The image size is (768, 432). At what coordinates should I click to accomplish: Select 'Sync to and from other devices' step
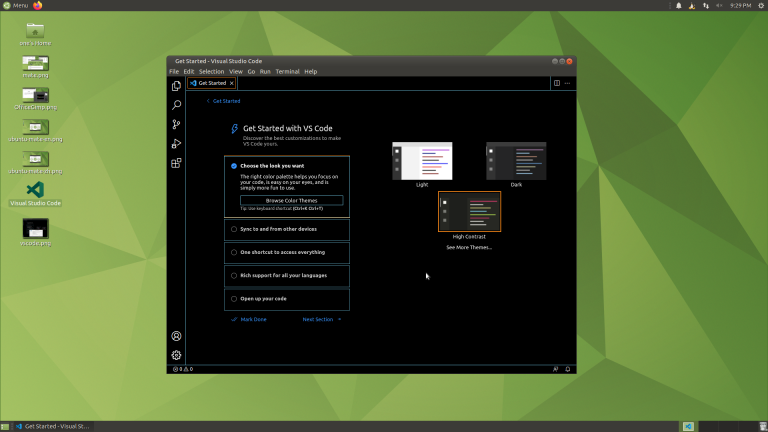click(x=287, y=229)
